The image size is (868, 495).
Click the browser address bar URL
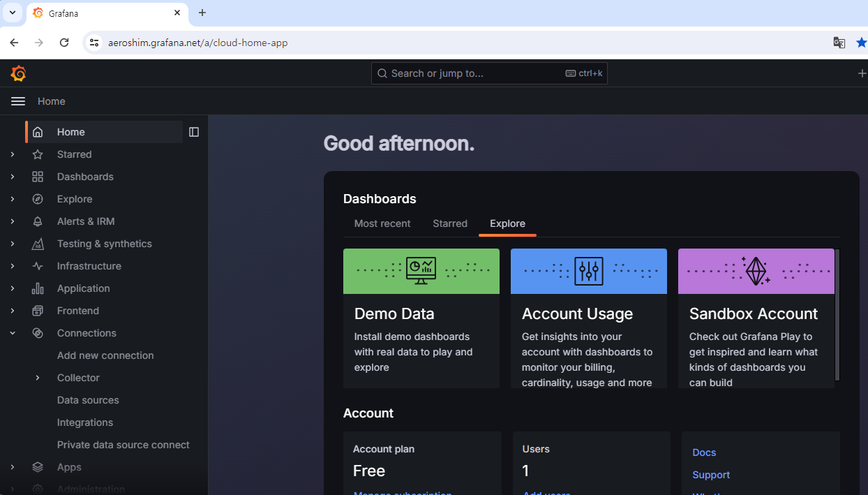point(197,43)
